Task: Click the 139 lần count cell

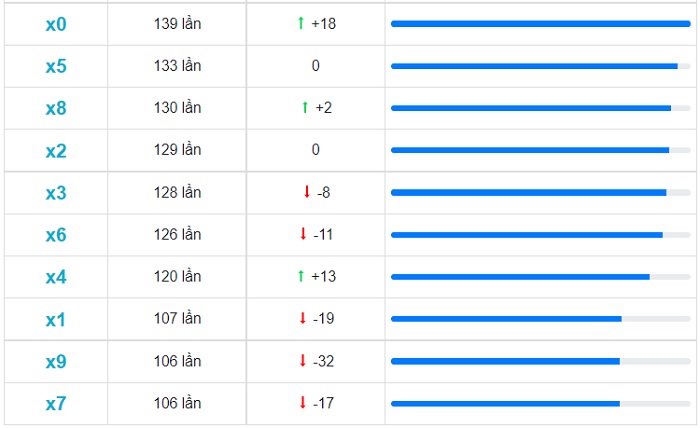Action: pyautogui.click(x=177, y=24)
